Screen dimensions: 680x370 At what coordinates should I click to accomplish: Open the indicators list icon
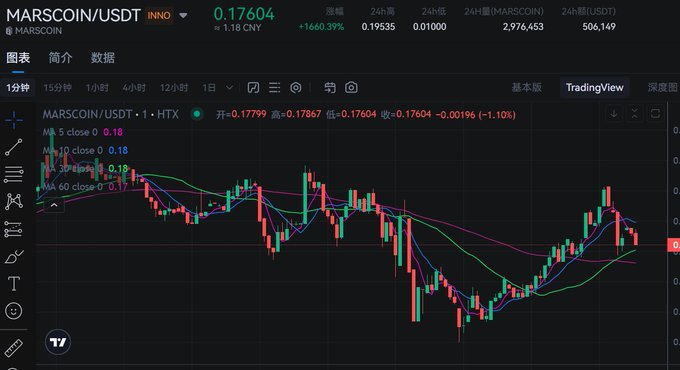[275, 88]
